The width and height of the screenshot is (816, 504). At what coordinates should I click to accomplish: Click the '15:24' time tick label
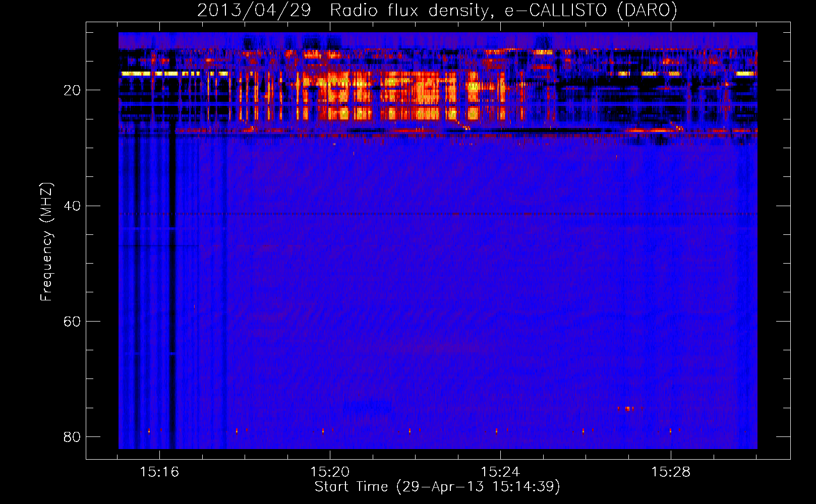coord(500,472)
